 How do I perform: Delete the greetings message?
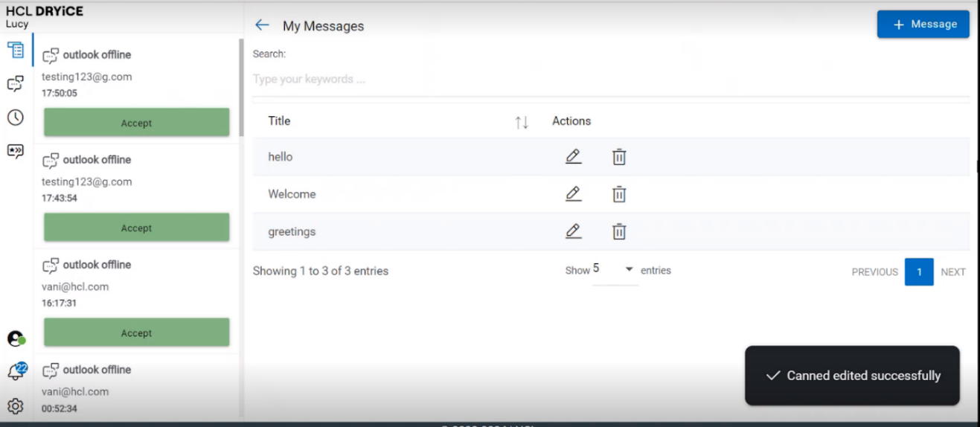coord(619,231)
